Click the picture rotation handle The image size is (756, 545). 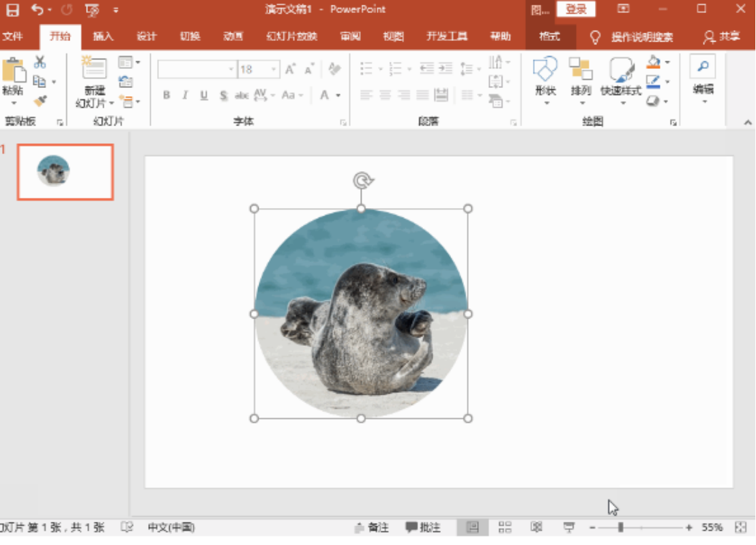[x=362, y=181]
